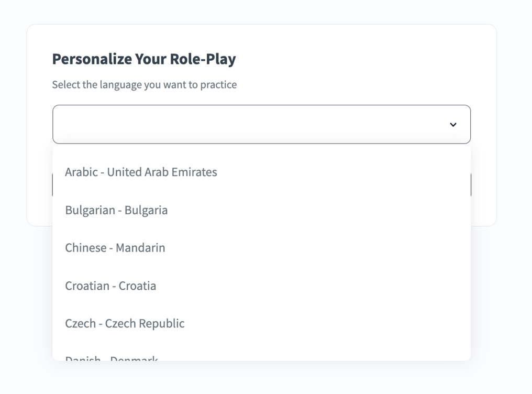Set the practice language to Mandarin Chinese
Screen dimensions: 532x394
point(115,248)
